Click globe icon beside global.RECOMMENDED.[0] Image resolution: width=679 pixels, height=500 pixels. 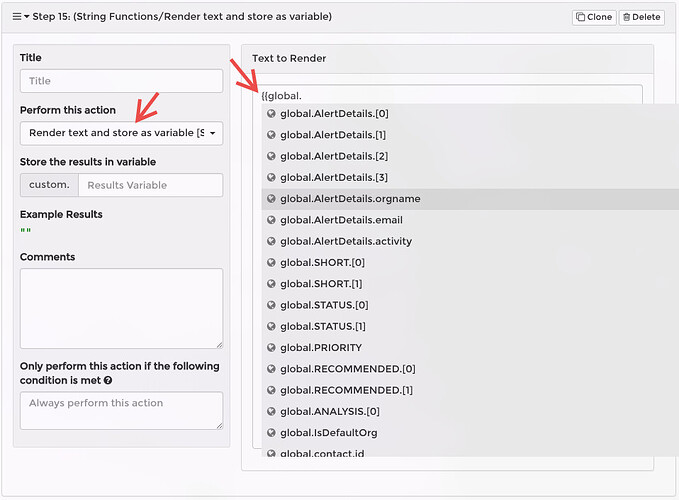(x=271, y=369)
